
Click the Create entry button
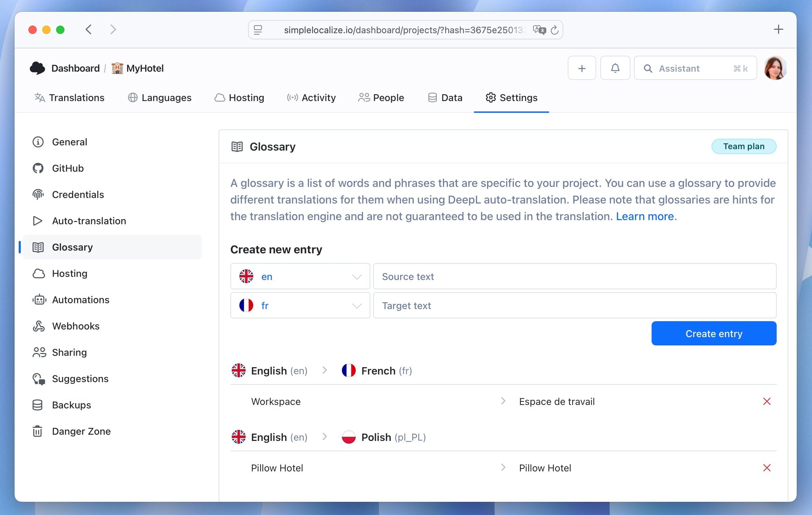pos(714,334)
